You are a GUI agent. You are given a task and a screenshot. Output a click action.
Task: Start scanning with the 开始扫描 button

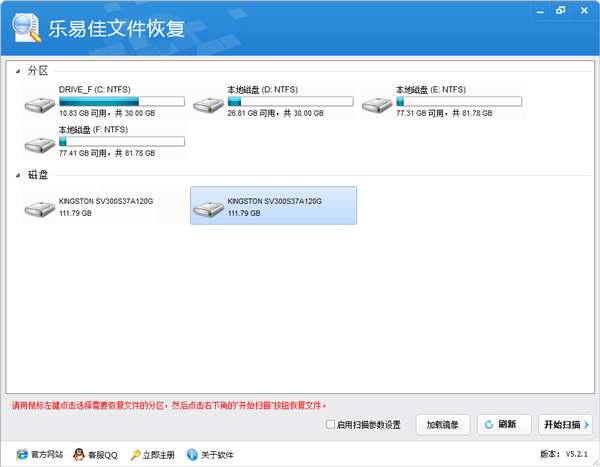pos(565,424)
